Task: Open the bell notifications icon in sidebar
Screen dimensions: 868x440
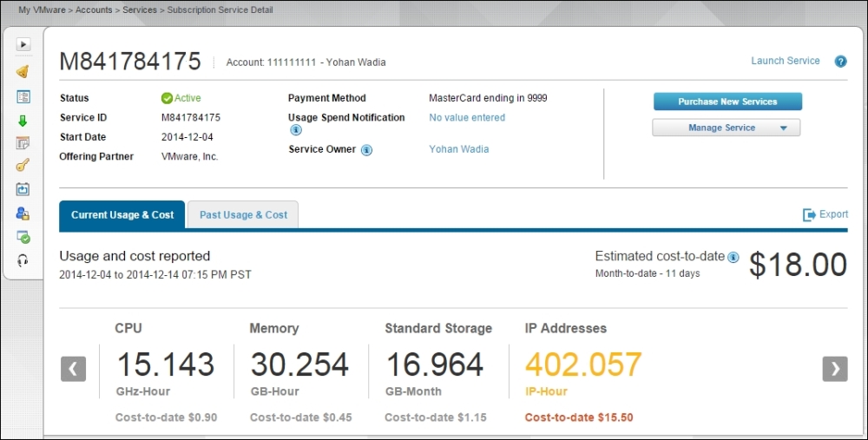Action: (23, 71)
